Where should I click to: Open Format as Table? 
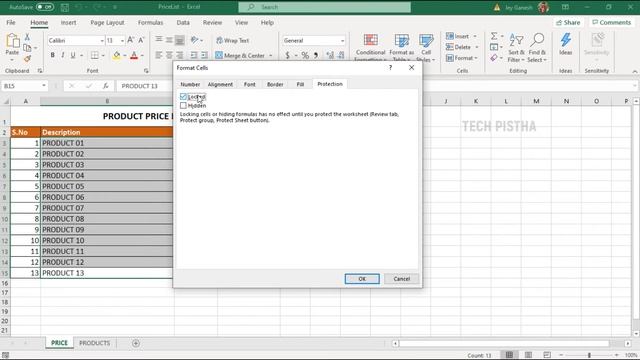[x=401, y=47]
